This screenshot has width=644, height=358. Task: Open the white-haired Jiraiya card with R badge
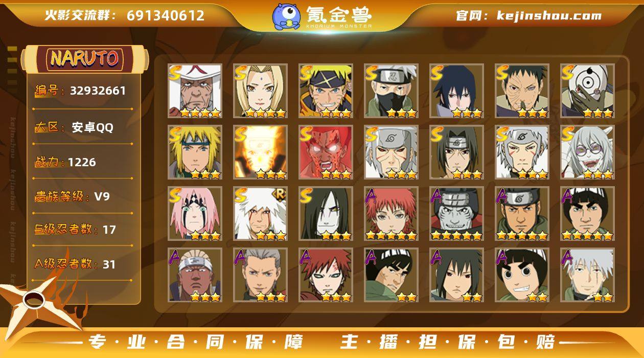260,214
